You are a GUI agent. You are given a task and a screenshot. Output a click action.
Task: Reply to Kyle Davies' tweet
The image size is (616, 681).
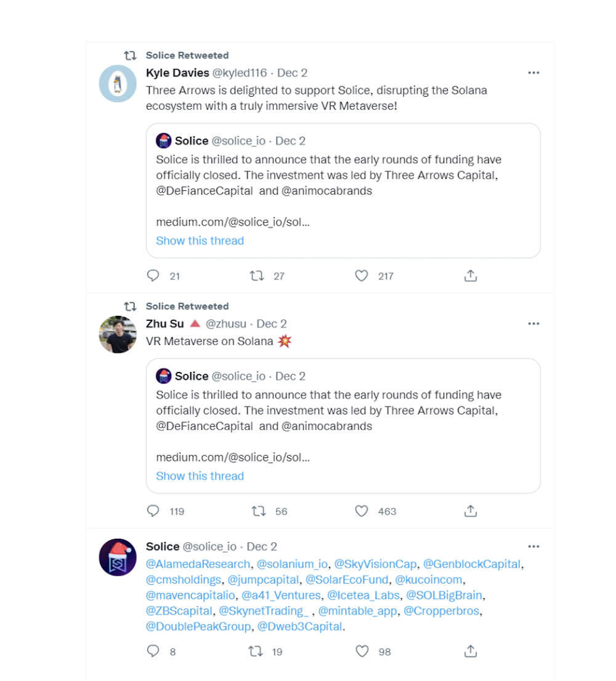click(x=153, y=276)
